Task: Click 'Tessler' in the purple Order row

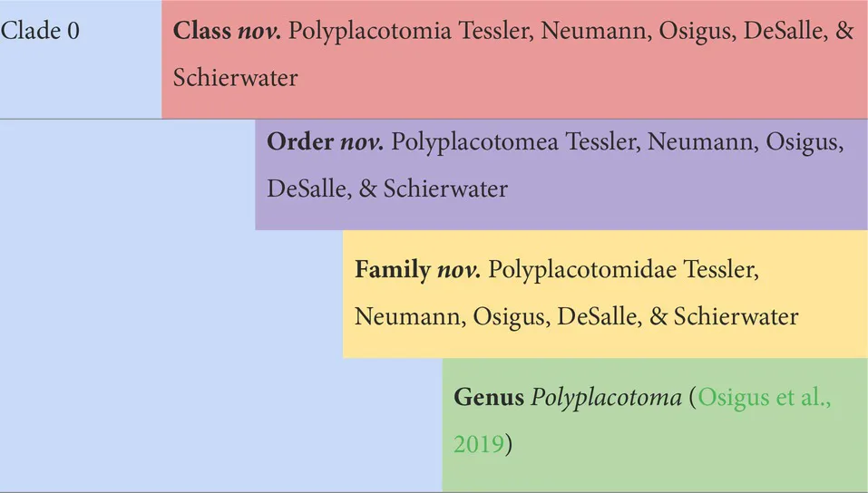Action: 604,143
